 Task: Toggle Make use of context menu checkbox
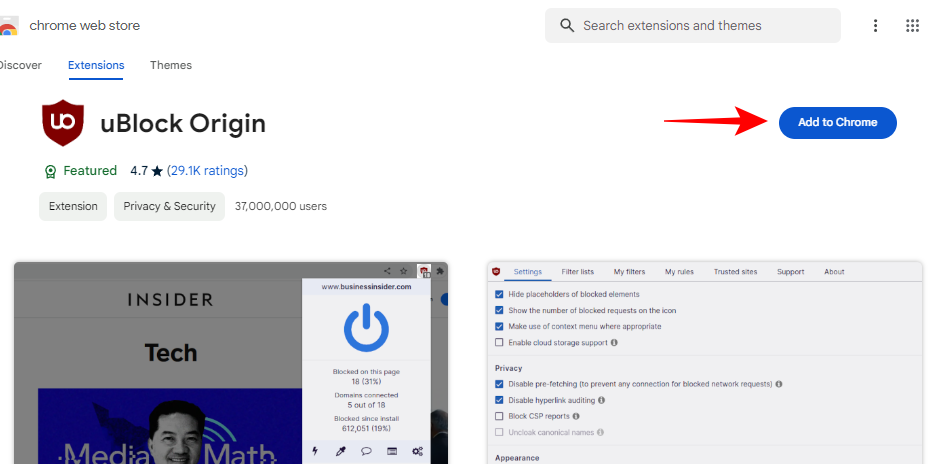(x=499, y=326)
